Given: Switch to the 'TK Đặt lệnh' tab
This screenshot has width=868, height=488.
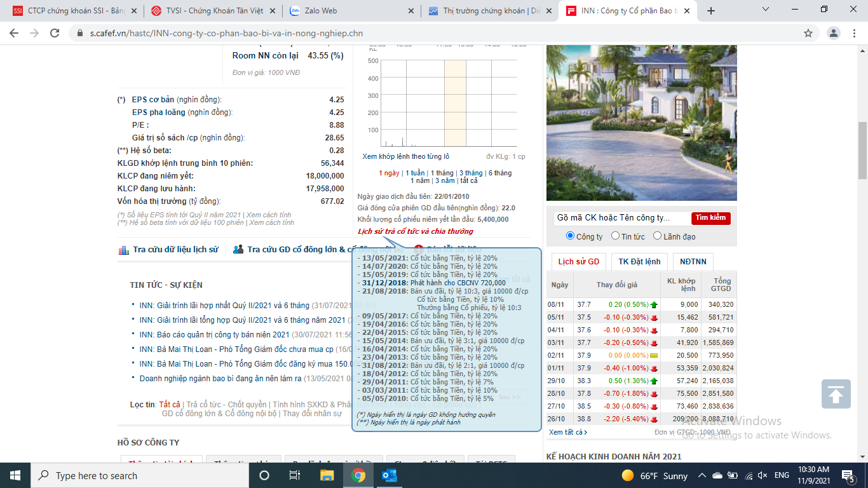Looking at the screenshot, I should point(639,262).
